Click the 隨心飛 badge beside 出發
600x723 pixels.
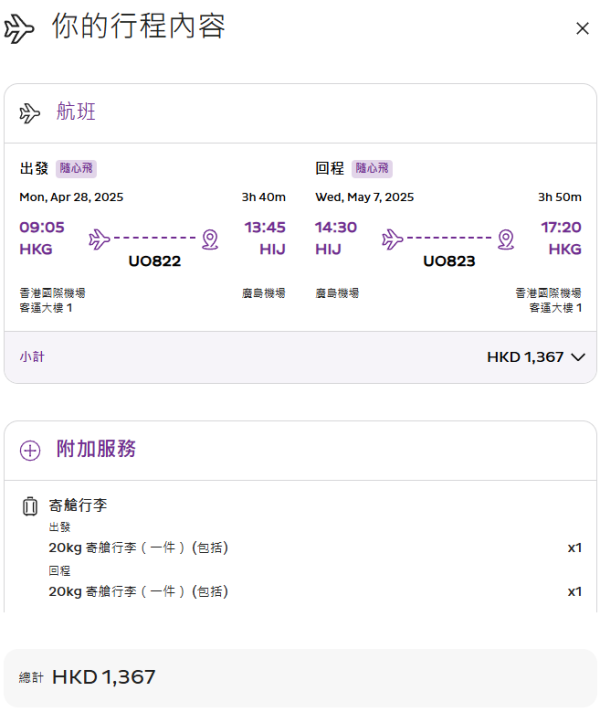[76, 168]
